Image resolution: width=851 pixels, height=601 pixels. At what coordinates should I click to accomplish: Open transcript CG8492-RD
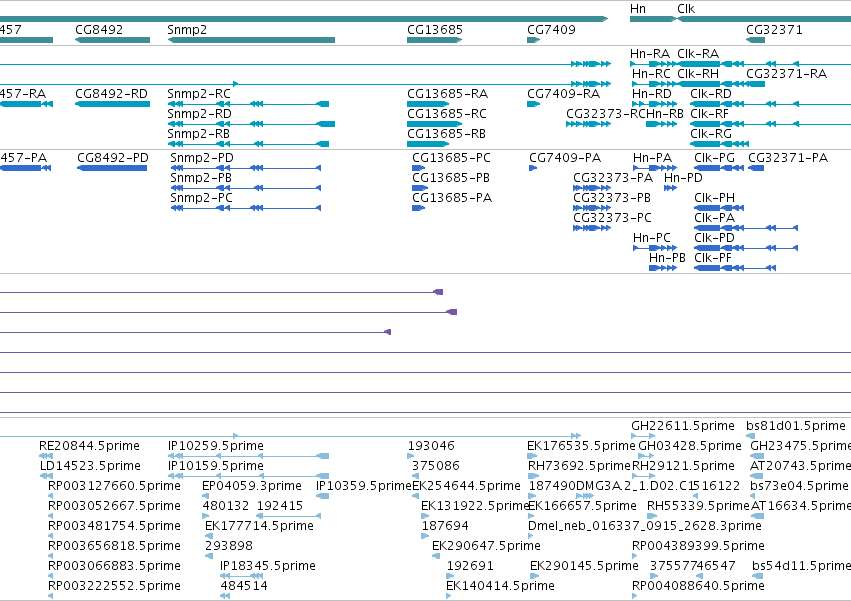pos(111,94)
